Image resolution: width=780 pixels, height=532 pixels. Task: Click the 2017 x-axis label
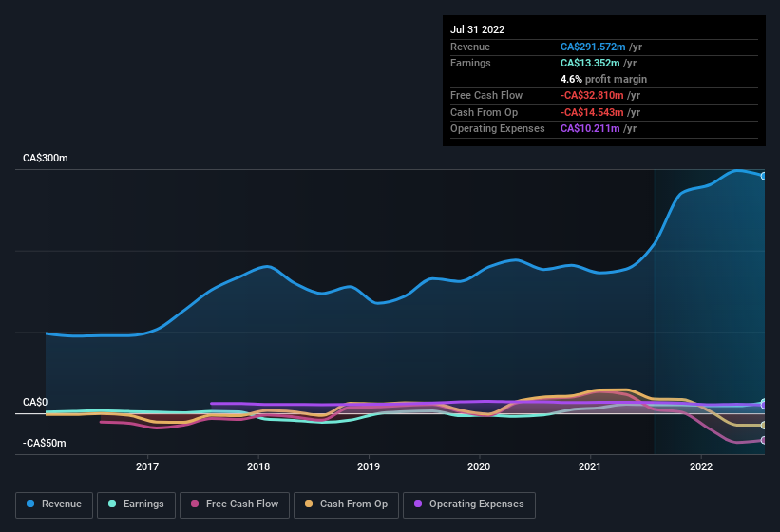pyautogui.click(x=147, y=466)
